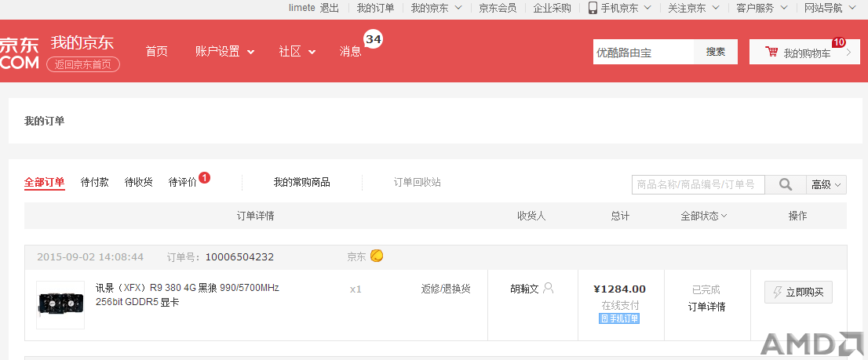Image resolution: width=868 pixels, height=360 pixels.
Task: Click the 订单详情 link in order row
Action: [707, 307]
